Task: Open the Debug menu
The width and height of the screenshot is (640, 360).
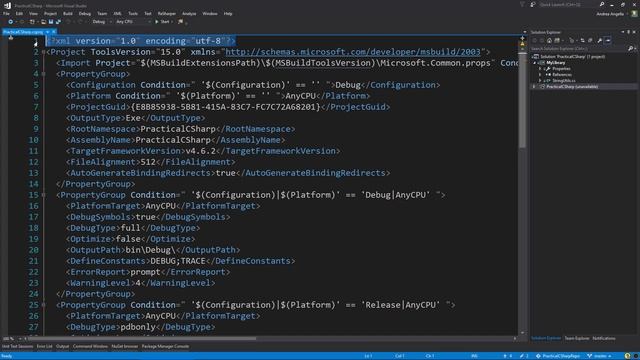Action: 84,13
